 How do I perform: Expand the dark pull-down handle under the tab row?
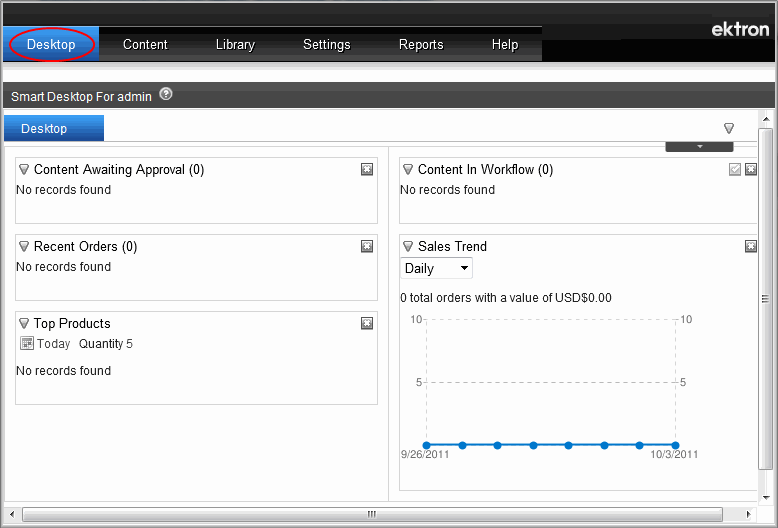tap(699, 146)
